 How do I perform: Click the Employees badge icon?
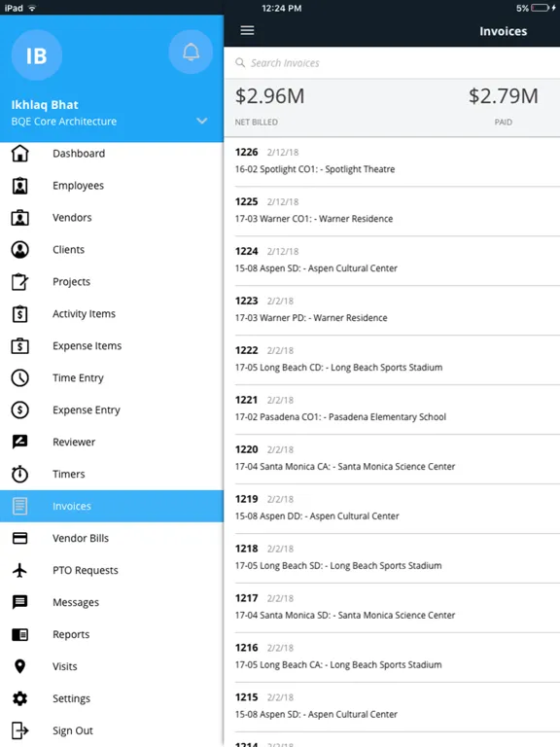pos(20,186)
